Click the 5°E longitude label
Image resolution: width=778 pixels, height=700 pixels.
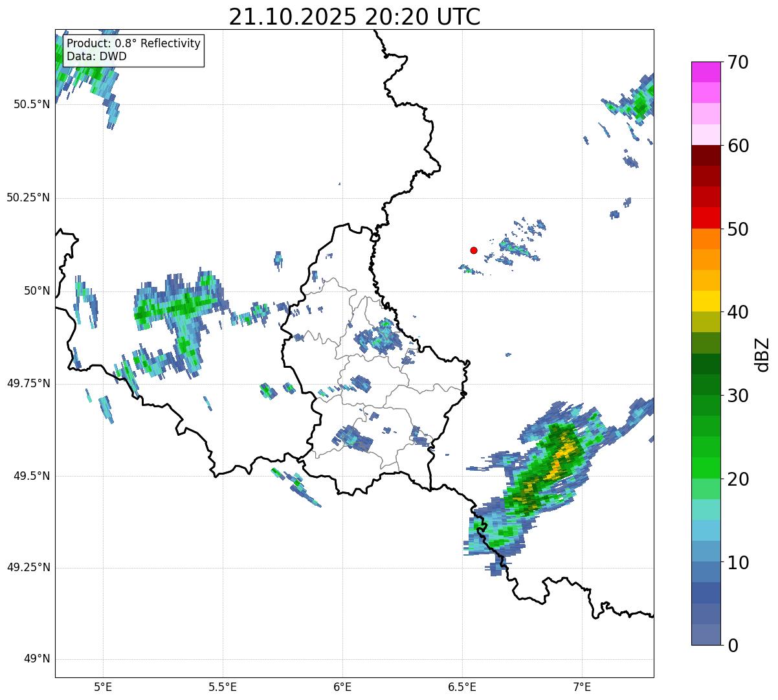point(103,686)
